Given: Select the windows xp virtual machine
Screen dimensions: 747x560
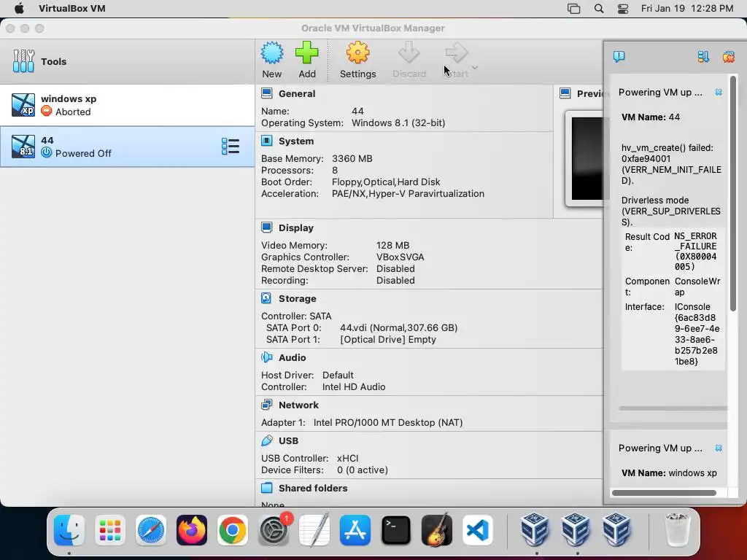Looking at the screenshot, I should pos(127,105).
